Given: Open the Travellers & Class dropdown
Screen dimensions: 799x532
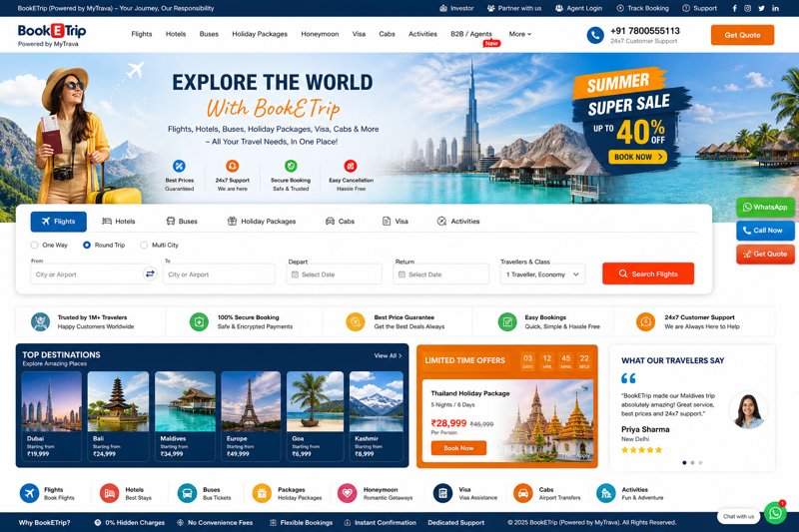Looking at the screenshot, I should 542,273.
